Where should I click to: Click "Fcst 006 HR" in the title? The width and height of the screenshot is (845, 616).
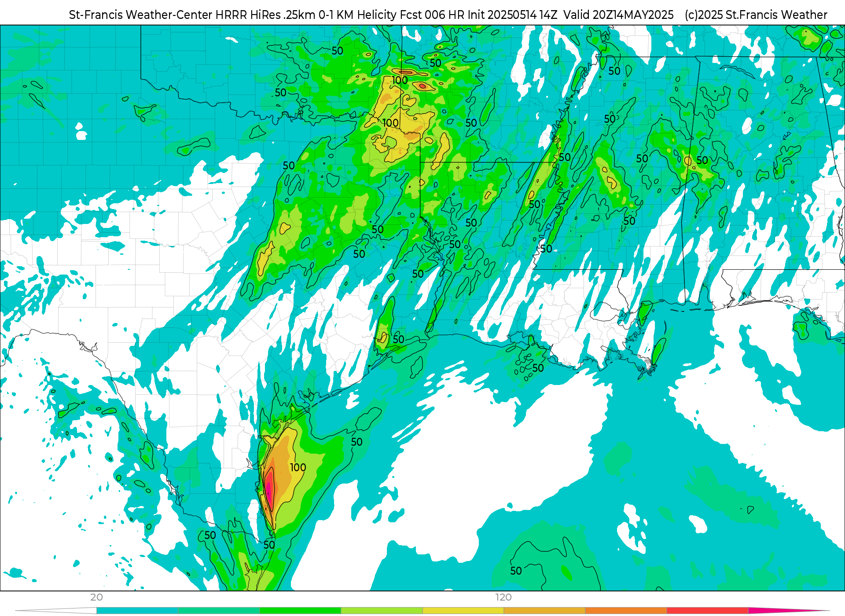pyautogui.click(x=432, y=15)
